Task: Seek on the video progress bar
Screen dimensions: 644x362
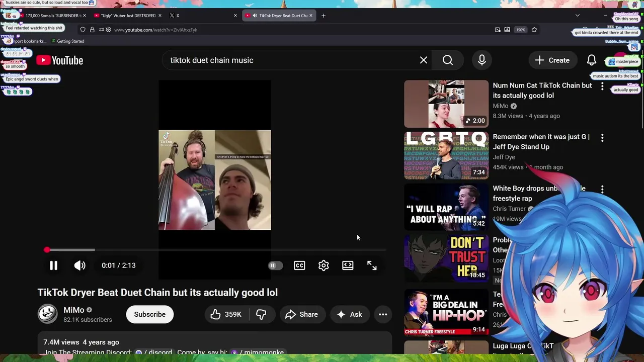Action: tap(215, 250)
